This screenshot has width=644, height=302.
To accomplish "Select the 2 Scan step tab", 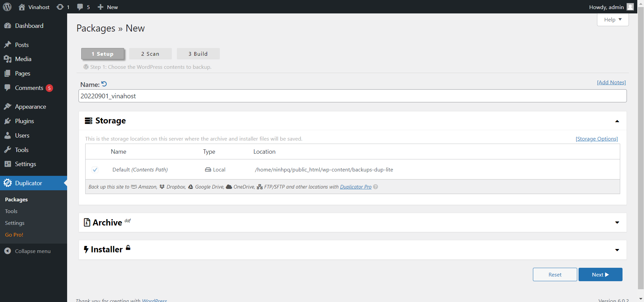I will coord(150,54).
